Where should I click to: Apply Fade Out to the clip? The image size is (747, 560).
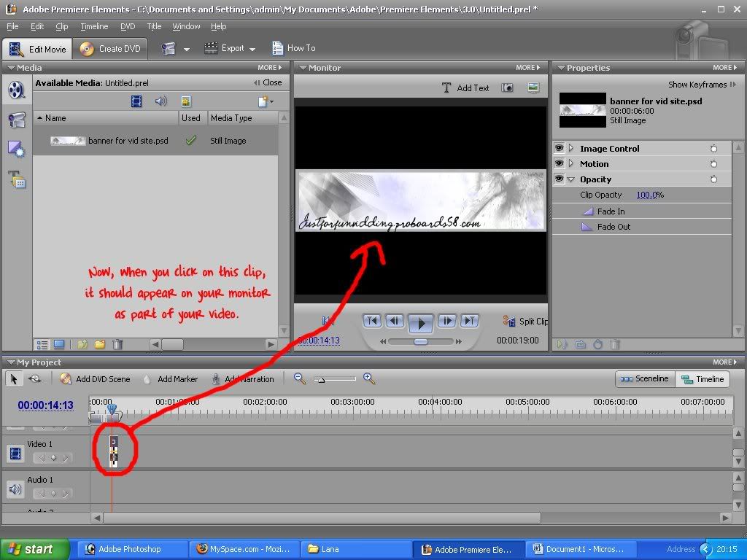pos(606,227)
